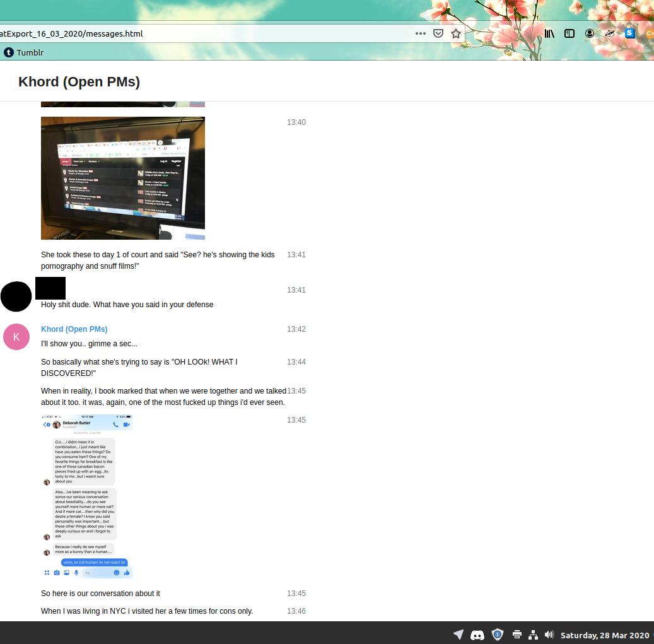
Task: Open the printer tray icon
Action: 517,635
